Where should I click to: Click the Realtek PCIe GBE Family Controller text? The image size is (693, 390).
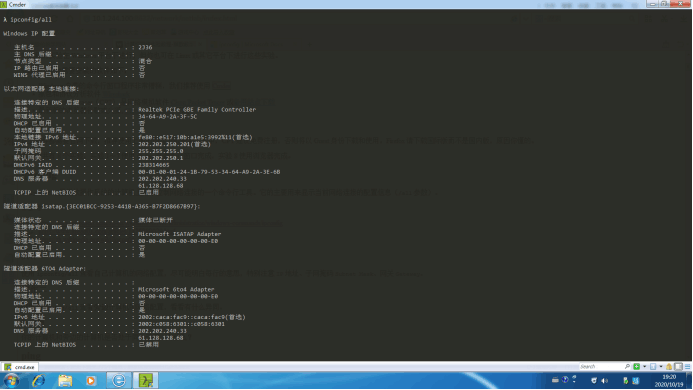197,110
